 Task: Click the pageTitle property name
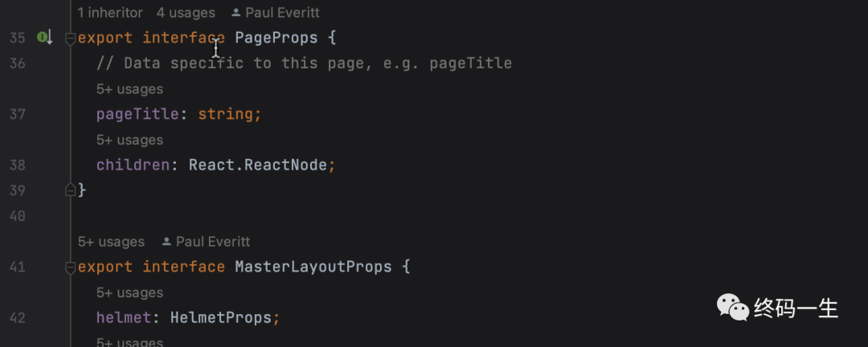137,115
